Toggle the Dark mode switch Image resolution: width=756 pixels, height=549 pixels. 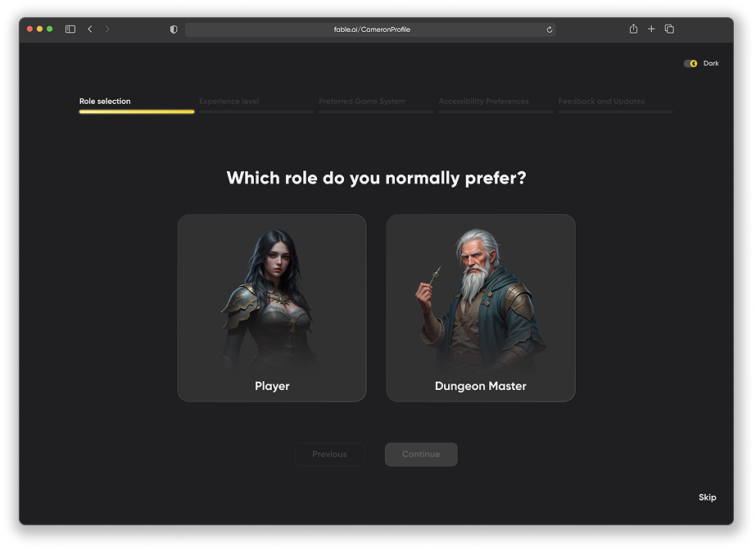690,63
